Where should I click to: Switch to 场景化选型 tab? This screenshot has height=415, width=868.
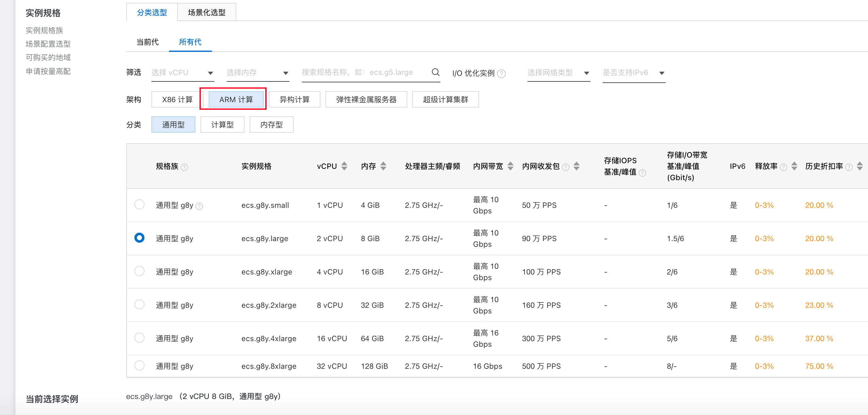coord(206,13)
